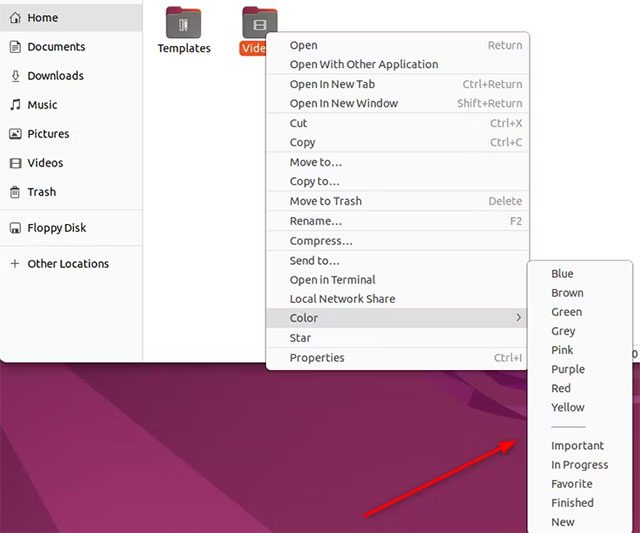Choose Copy in the context menu
This screenshot has width=640, height=533.
[398, 142]
